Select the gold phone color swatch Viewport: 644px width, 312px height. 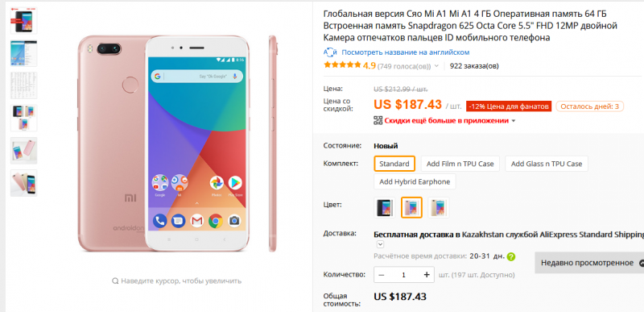click(438, 207)
